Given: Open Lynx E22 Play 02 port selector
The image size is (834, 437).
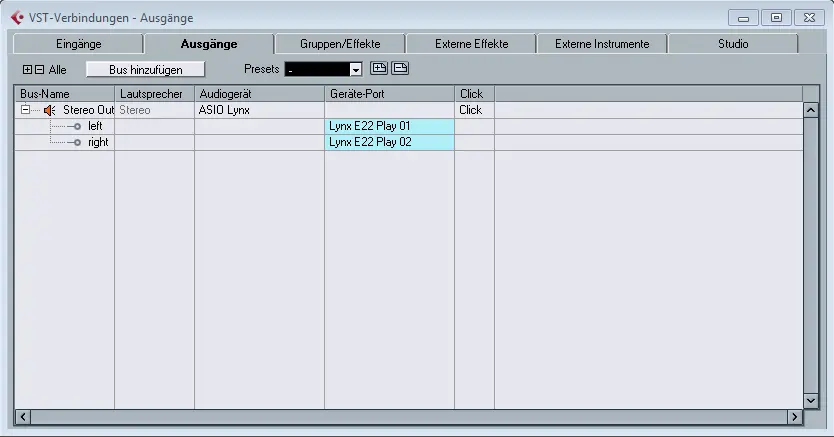Looking at the screenshot, I should click(x=389, y=142).
